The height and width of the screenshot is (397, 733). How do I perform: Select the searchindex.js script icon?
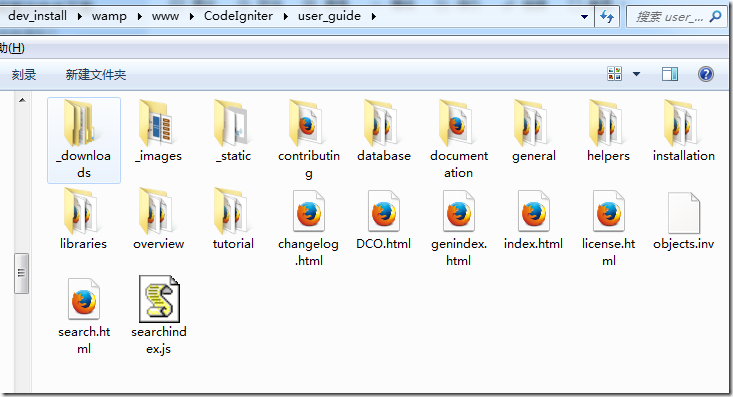tap(159, 299)
